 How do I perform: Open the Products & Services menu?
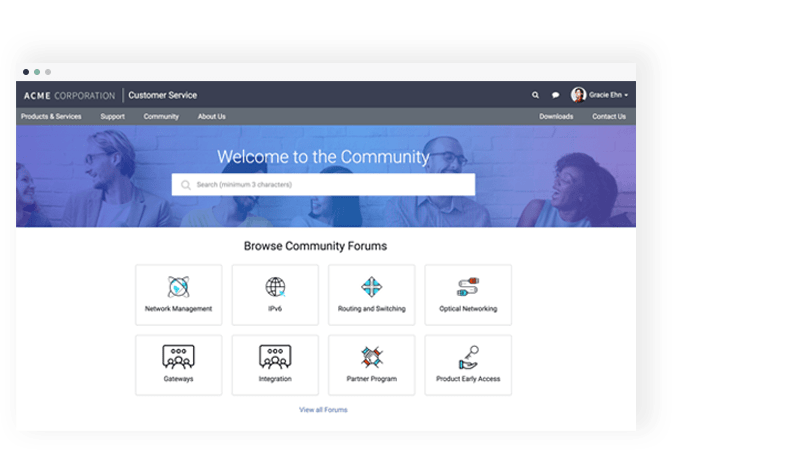click(51, 116)
